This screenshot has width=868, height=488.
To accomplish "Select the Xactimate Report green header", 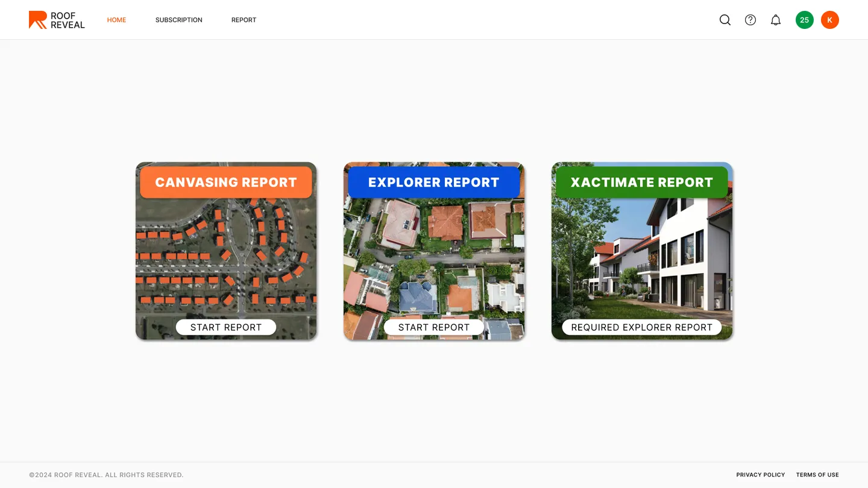I will click(642, 183).
